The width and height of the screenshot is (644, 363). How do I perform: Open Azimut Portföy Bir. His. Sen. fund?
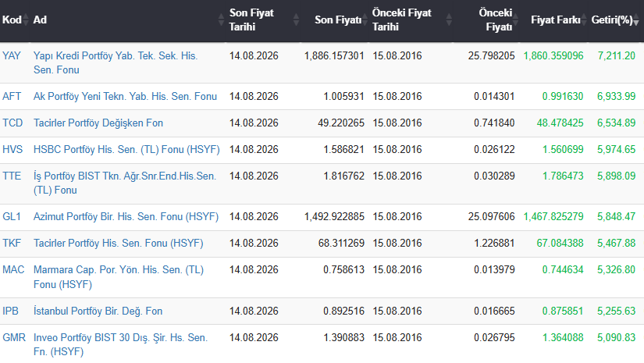[x=126, y=217]
